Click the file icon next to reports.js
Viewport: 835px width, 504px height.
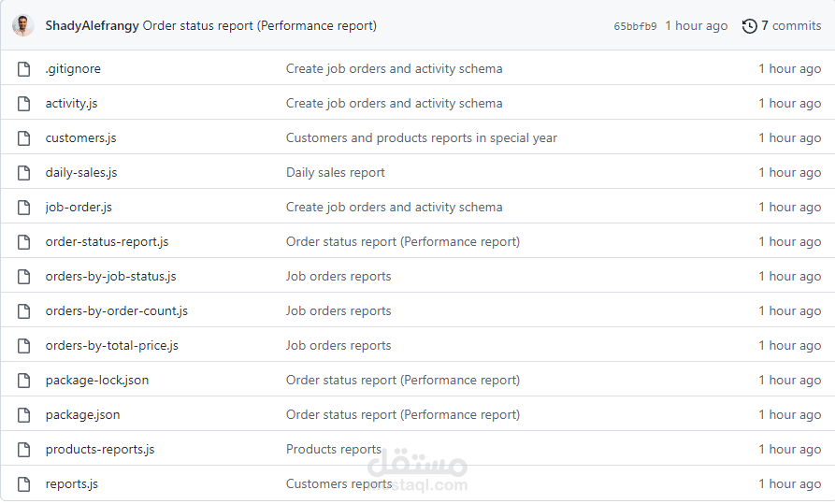(24, 484)
